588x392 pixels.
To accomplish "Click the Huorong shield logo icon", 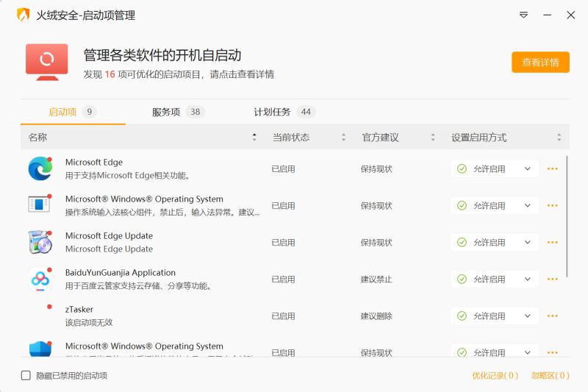I will coord(24,15).
